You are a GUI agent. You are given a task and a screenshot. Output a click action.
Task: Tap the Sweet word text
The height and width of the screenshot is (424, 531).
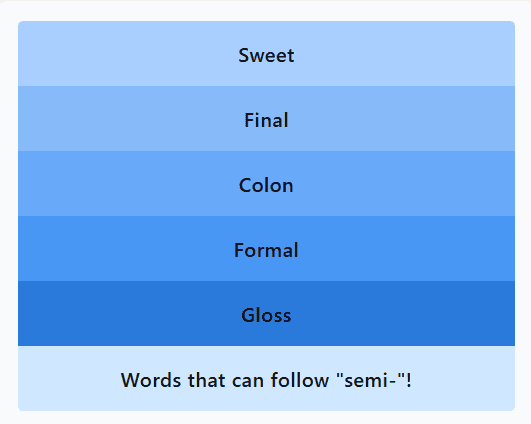pyautogui.click(x=266, y=55)
